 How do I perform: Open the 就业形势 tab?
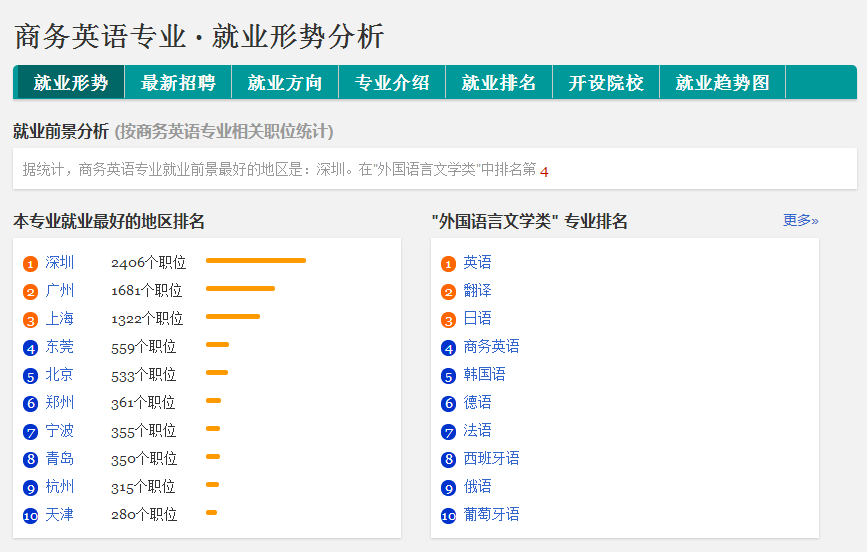(x=71, y=82)
